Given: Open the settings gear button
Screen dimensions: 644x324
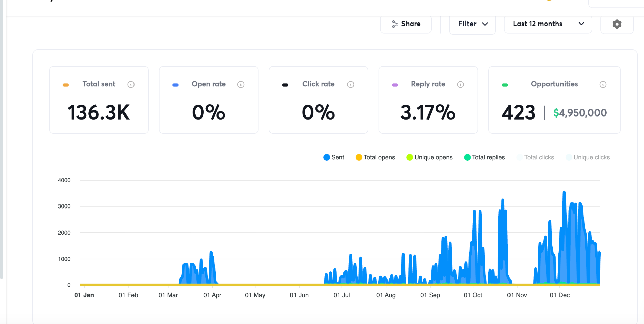Looking at the screenshot, I should pos(617,24).
